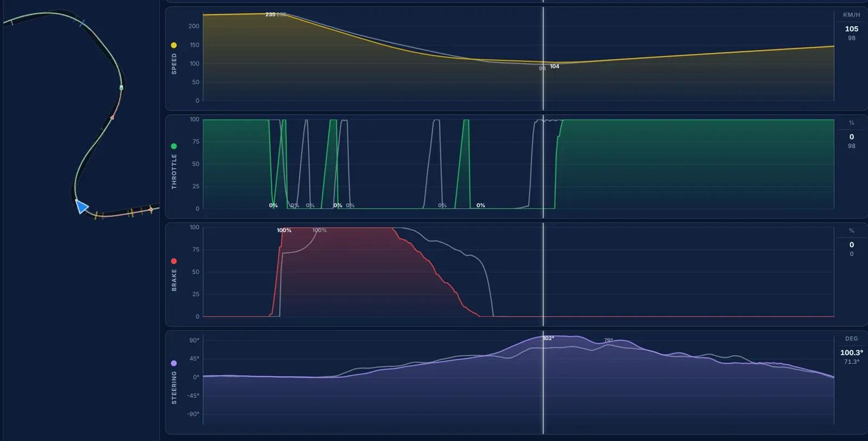Image resolution: width=868 pixels, height=441 pixels.
Task: Click the 90° axis label on steering chart
Action: pyautogui.click(x=194, y=341)
